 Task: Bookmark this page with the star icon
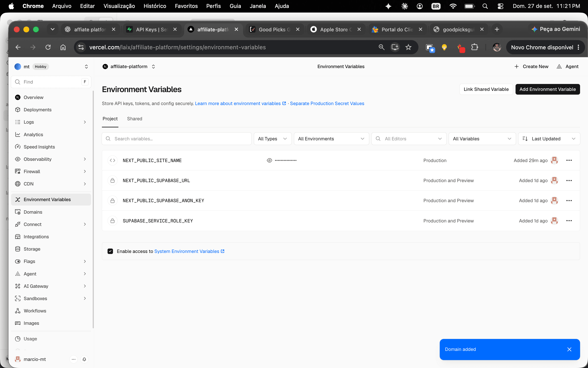tap(408, 47)
